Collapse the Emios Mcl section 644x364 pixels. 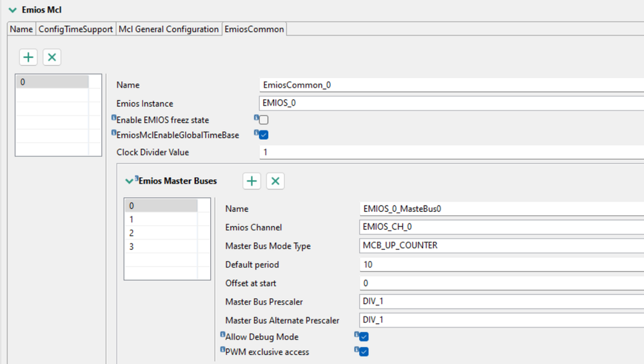tap(12, 10)
